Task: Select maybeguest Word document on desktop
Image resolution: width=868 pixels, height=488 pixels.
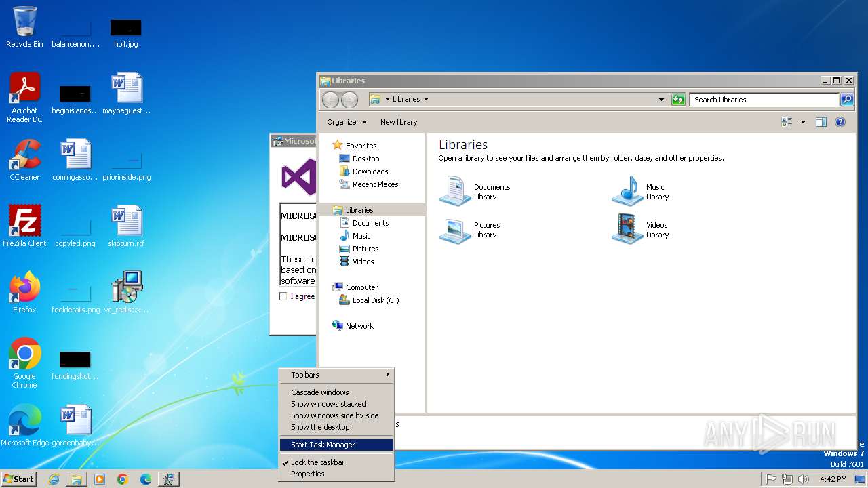Action: tap(126, 94)
